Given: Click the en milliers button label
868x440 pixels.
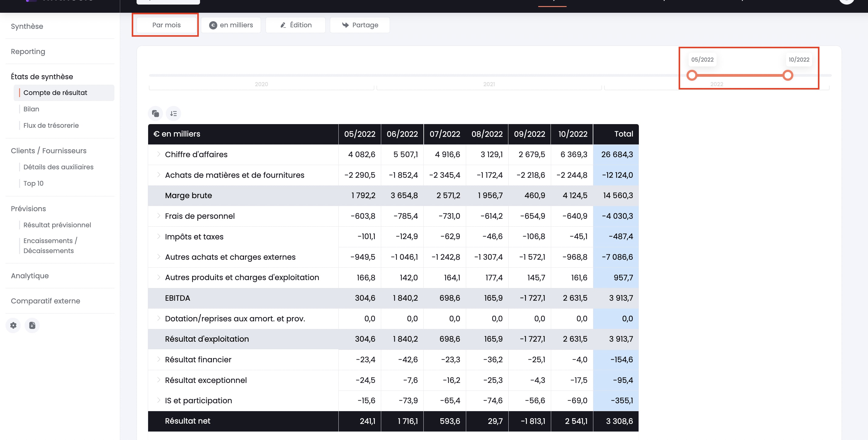Looking at the screenshot, I should pyautogui.click(x=236, y=25).
